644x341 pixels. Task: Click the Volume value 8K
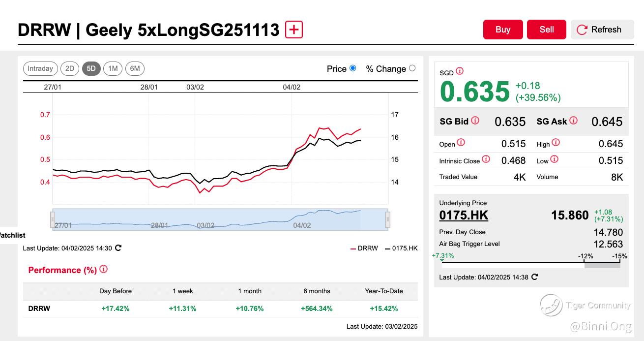click(x=617, y=177)
